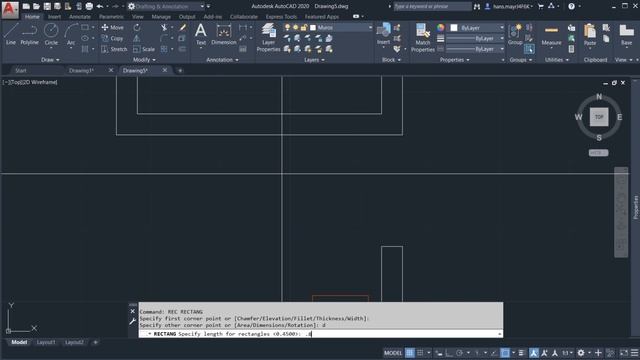Click the Copy tool in Modify panel
Screen dimensions: 640x360
[112, 38]
